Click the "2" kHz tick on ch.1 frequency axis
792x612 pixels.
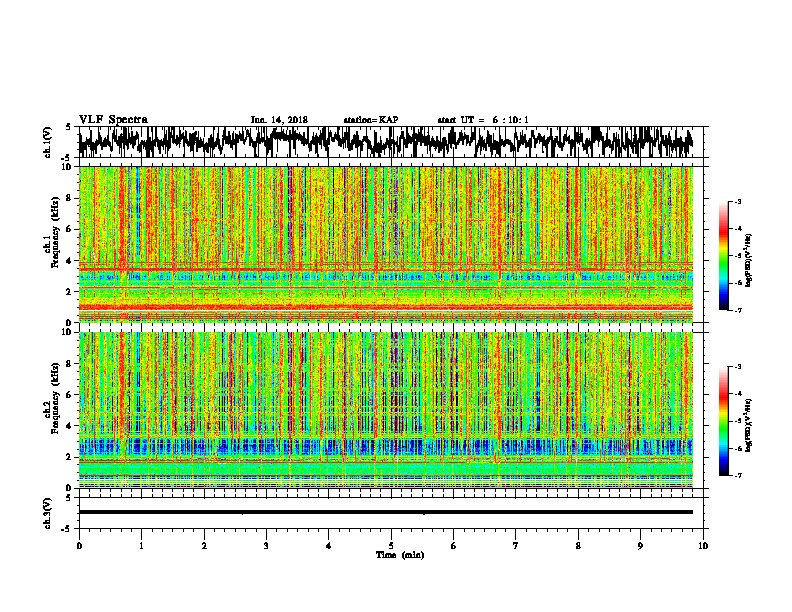70,292
